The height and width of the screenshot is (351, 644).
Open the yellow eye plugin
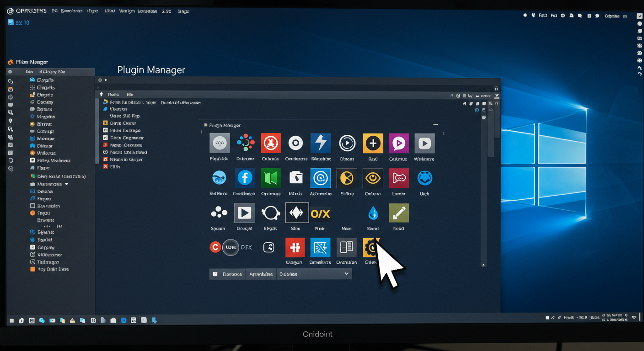click(373, 178)
